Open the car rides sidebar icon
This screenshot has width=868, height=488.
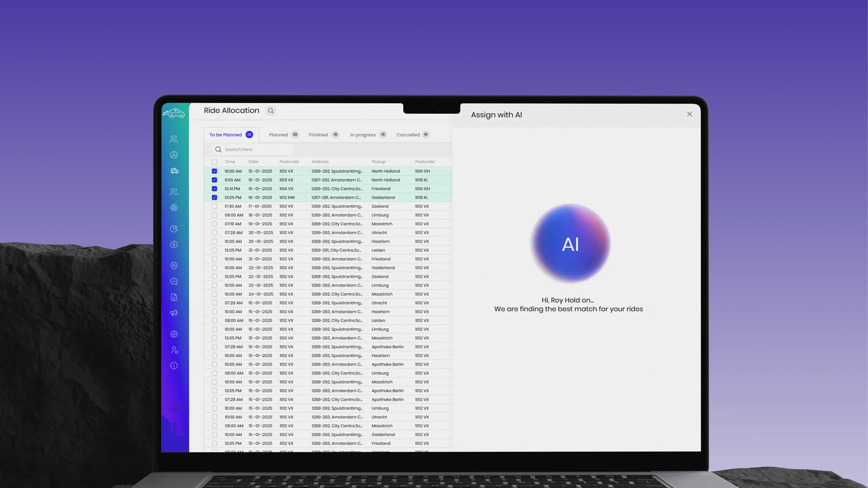[x=174, y=171]
